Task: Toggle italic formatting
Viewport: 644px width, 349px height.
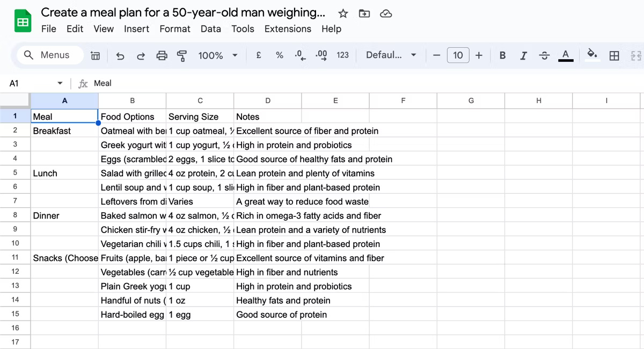Action: coord(523,55)
